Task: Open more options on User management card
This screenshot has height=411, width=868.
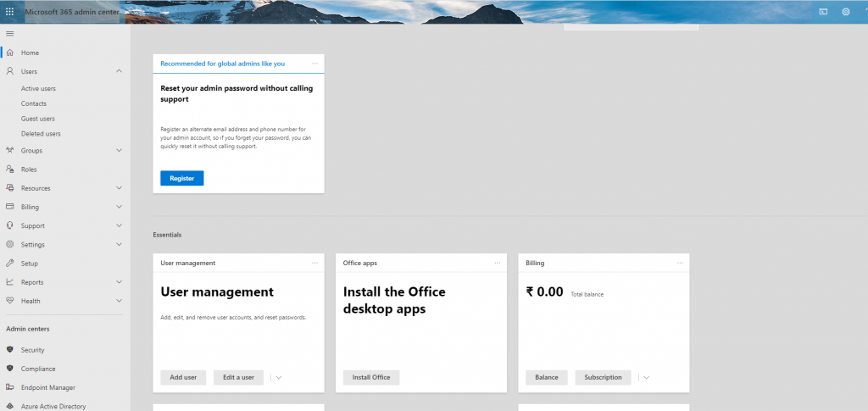Action: point(315,264)
